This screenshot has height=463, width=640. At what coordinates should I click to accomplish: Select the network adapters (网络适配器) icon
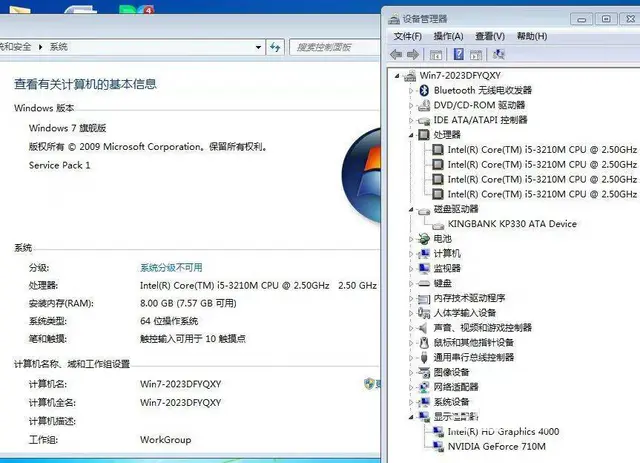(424, 387)
